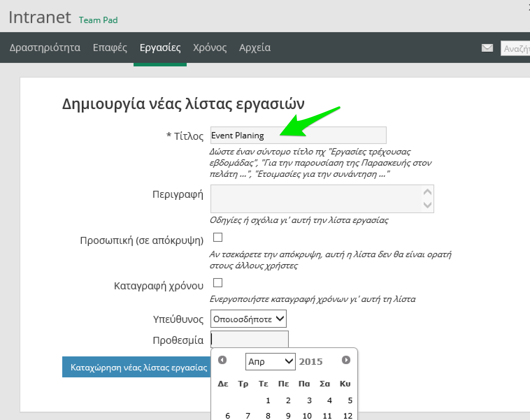The image size is (530, 420).
Task: Go to previous month in calendar
Action: (x=222, y=360)
